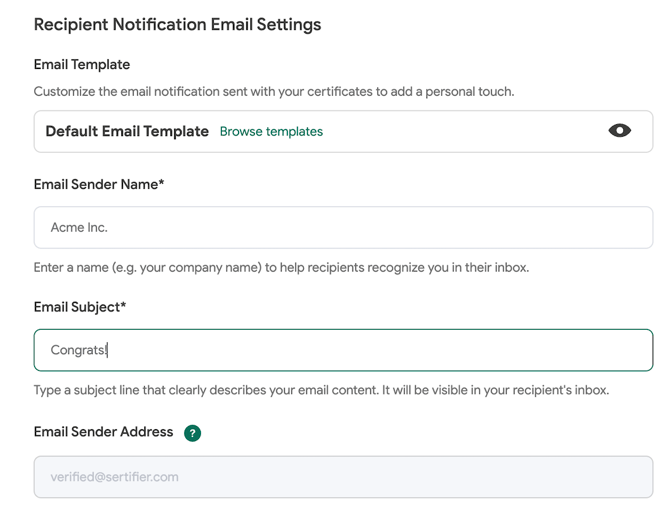Click the green question mark help icon
This screenshot has height=518, width=670.
[192, 433]
